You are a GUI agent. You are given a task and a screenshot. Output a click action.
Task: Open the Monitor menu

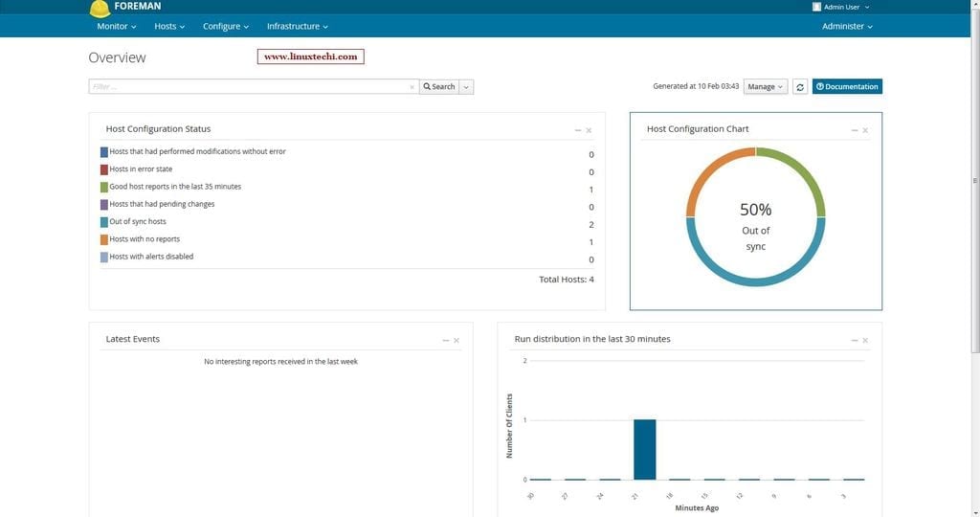pos(116,26)
